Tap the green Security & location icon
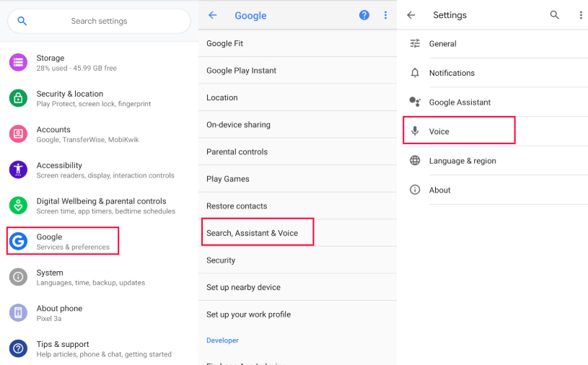The height and width of the screenshot is (365, 588). coord(18,98)
